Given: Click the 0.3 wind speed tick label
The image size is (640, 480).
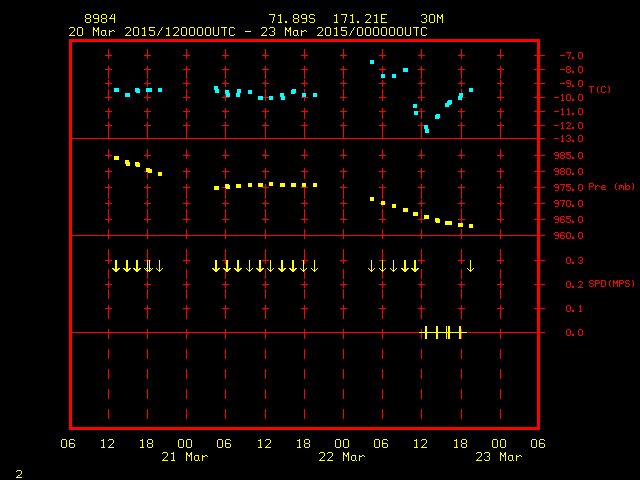Looking at the screenshot, I should pyautogui.click(x=574, y=260).
